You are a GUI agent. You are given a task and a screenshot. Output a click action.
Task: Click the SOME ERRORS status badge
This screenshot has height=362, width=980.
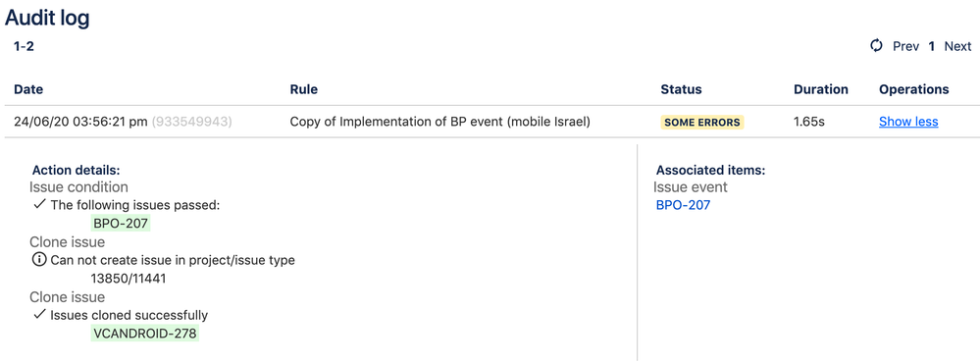pyautogui.click(x=701, y=123)
